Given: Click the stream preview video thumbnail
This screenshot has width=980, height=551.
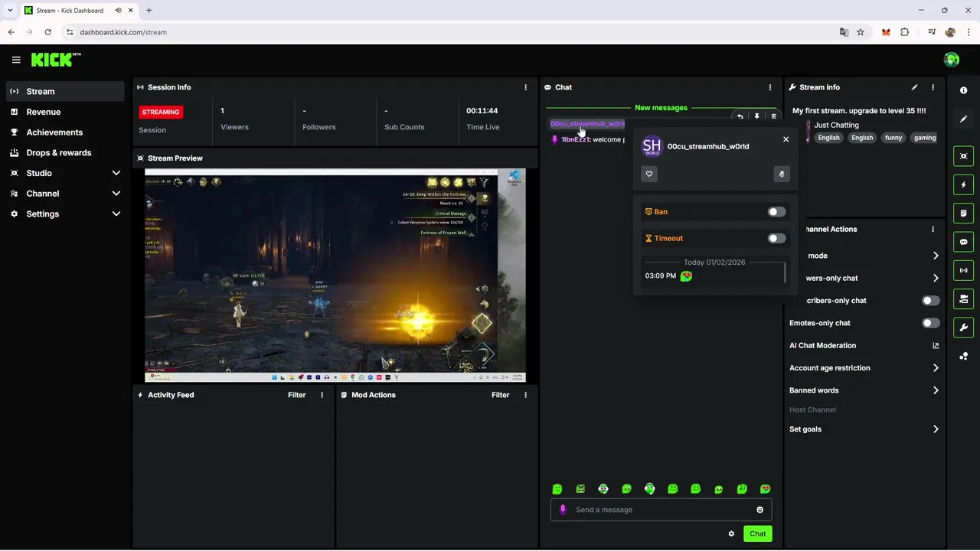Looking at the screenshot, I should coord(335,275).
